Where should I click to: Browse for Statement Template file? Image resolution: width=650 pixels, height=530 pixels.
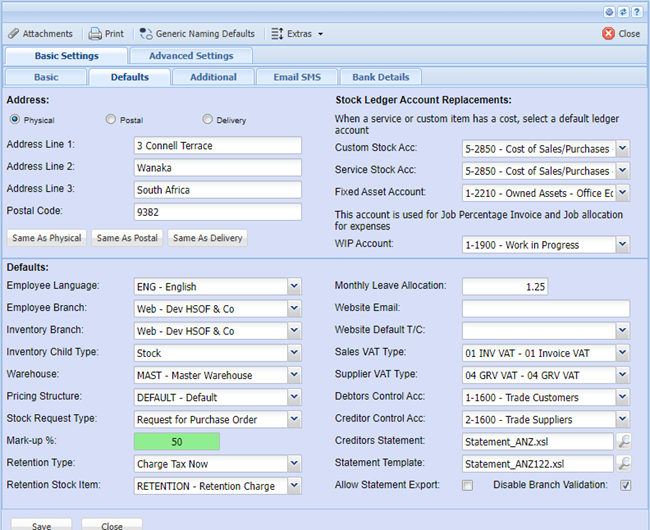(x=624, y=463)
